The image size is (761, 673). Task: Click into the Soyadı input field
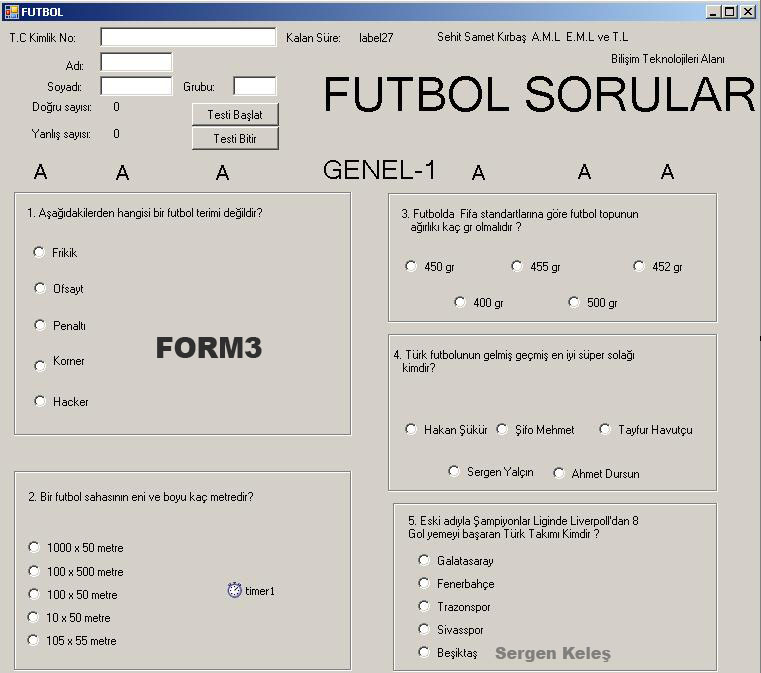136,86
